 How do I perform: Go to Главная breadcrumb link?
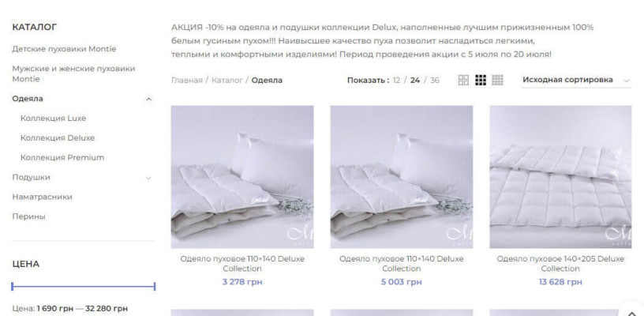click(x=187, y=81)
